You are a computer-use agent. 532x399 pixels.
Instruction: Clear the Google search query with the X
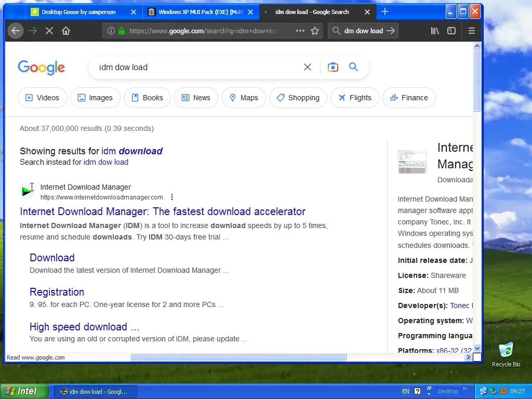(308, 67)
